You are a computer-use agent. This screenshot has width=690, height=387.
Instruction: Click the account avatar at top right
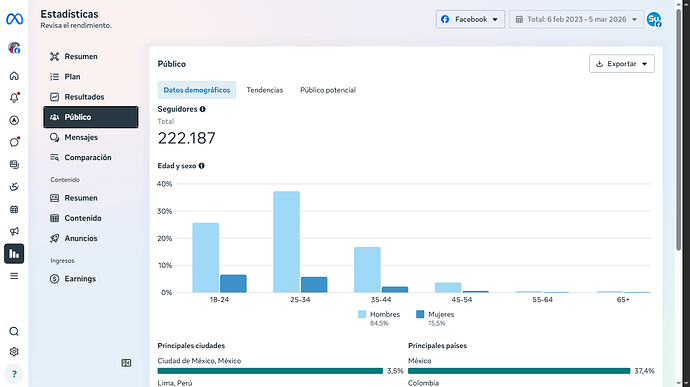tap(654, 19)
